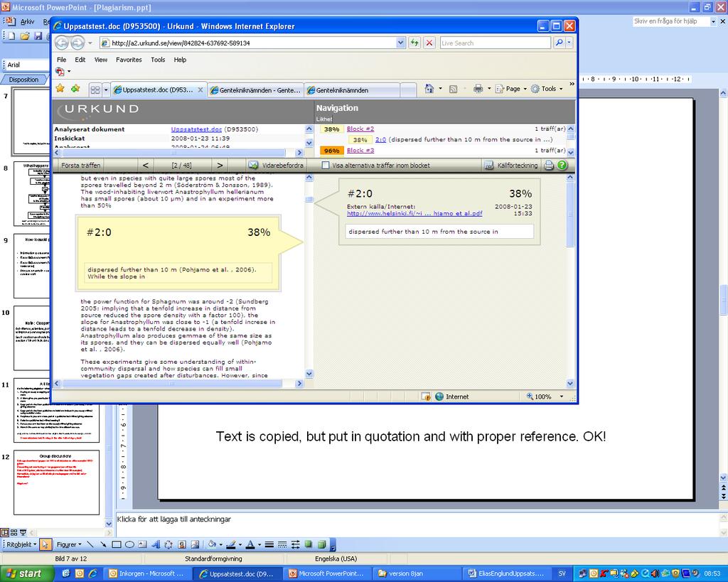Stop loading page with red X

(429, 43)
